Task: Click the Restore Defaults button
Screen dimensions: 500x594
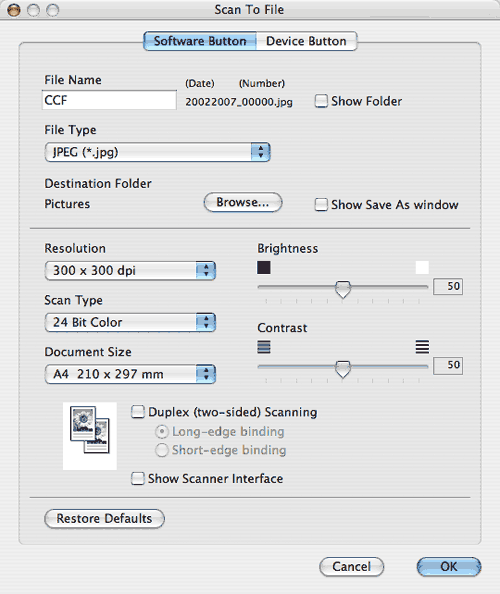Action: [x=105, y=518]
